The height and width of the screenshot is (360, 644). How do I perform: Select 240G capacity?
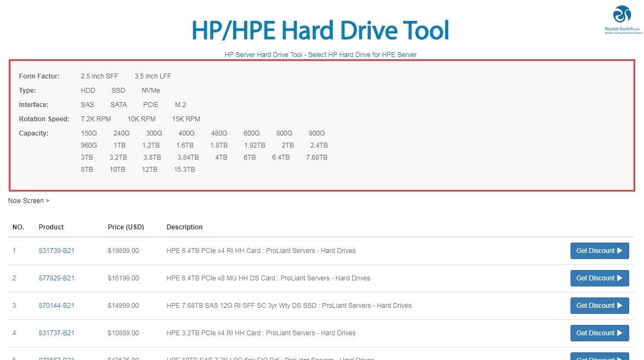click(x=122, y=133)
